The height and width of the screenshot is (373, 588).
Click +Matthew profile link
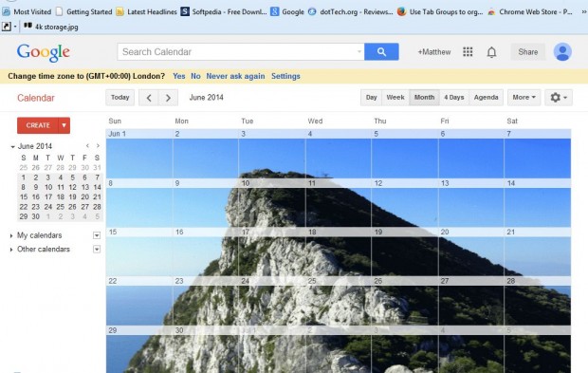coord(434,52)
